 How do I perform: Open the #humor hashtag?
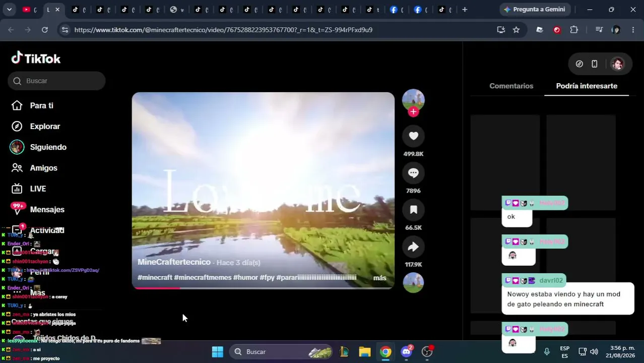[x=245, y=277]
